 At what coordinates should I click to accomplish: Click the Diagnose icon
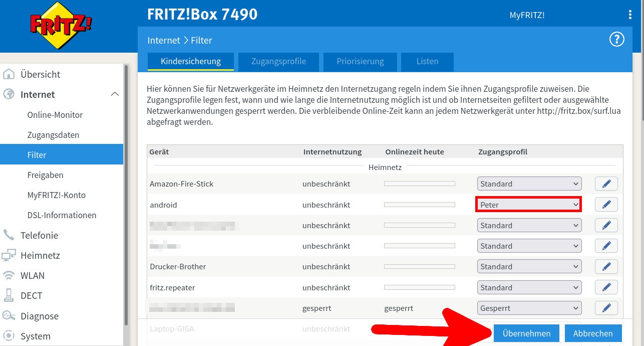click(9, 316)
